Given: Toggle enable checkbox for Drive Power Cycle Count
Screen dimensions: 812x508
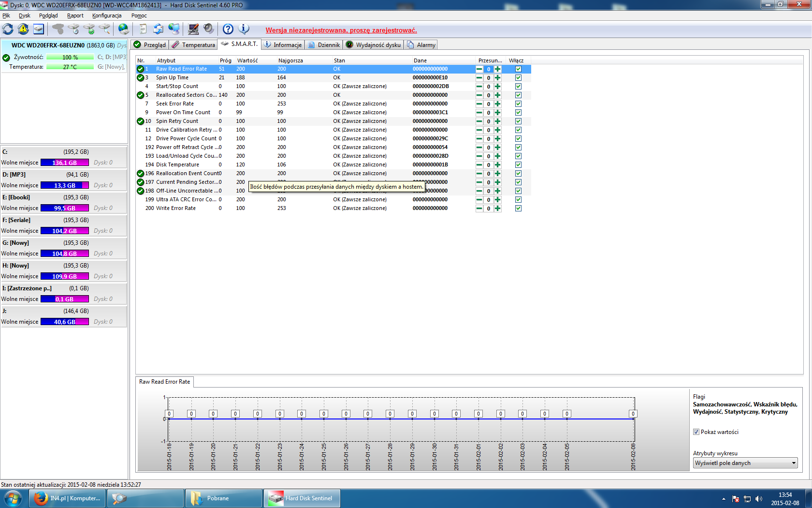Looking at the screenshot, I should [518, 139].
